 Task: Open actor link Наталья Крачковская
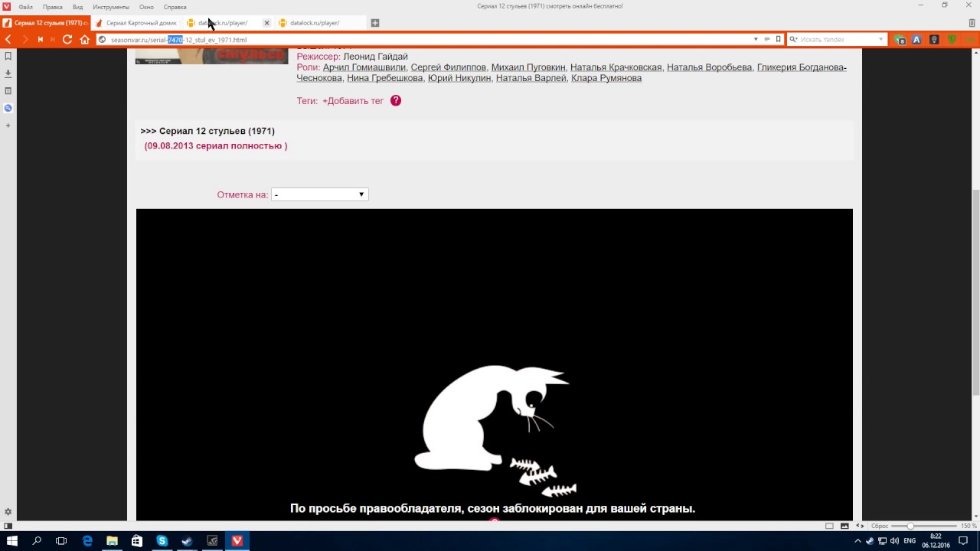click(616, 67)
